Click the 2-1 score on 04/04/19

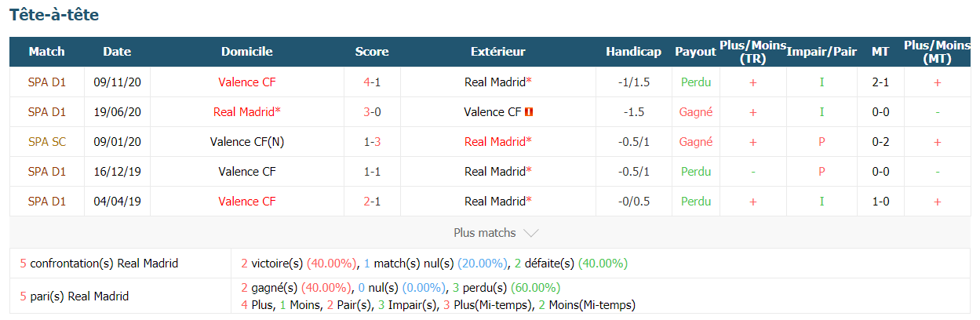372,202
